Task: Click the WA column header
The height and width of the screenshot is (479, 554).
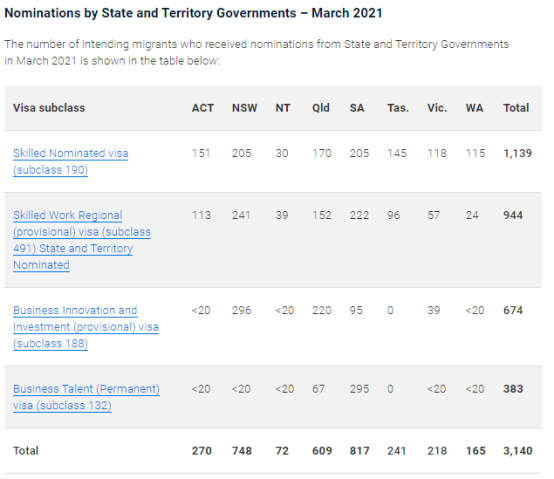Action: pyautogui.click(x=474, y=108)
